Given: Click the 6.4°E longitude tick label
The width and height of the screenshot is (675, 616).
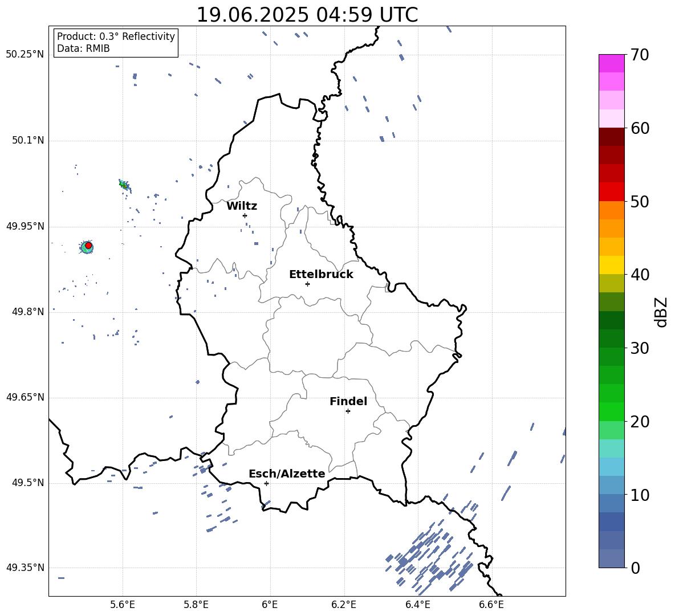Looking at the screenshot, I should (x=417, y=605).
